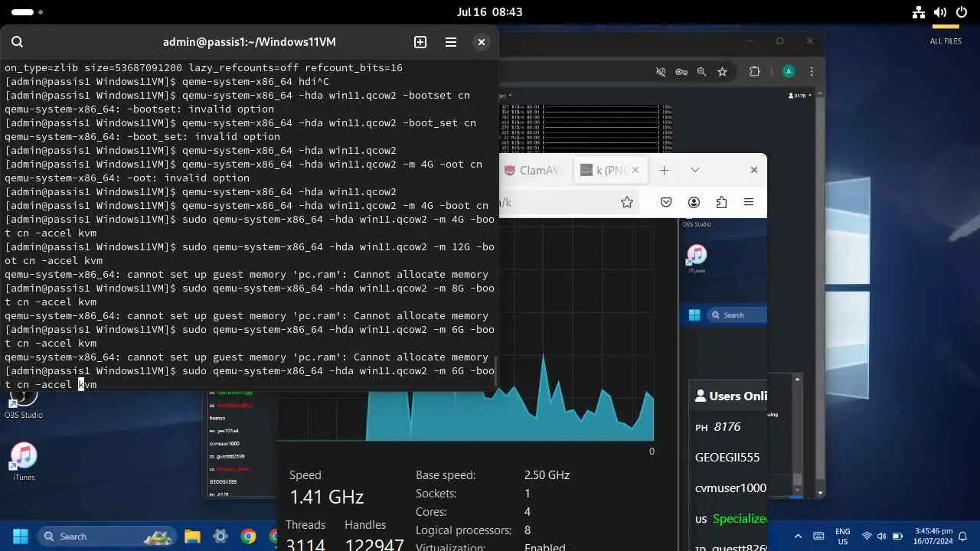The width and height of the screenshot is (980, 551).
Task: Click the Chrome zoom magnifier icon
Action: [x=701, y=72]
